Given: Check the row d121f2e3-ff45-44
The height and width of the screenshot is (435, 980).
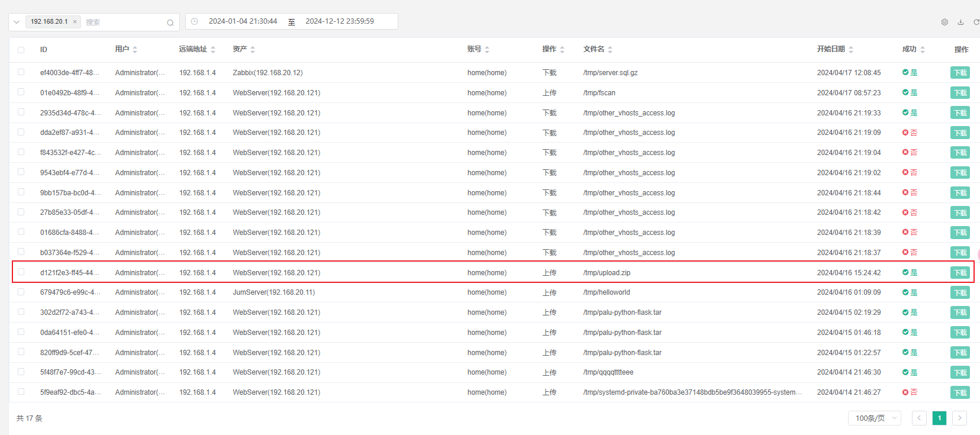Looking at the screenshot, I should [x=21, y=272].
